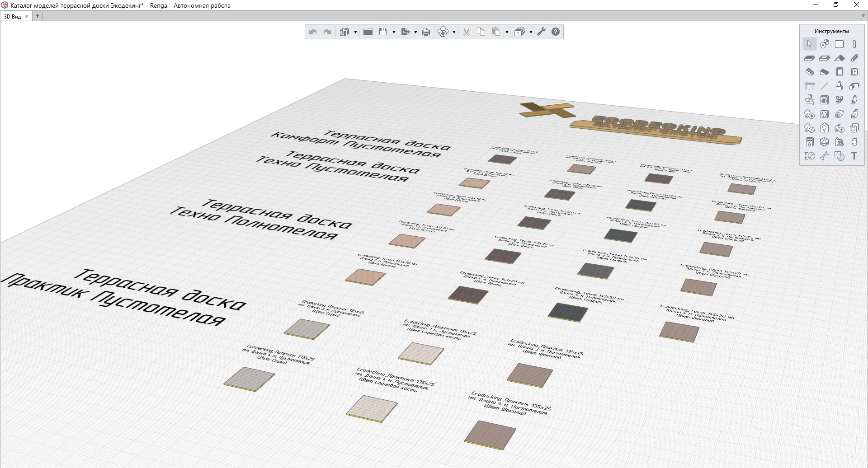Click the windows arrangement icon
Image resolution: width=868 pixels, height=468 pixels.
tap(520, 32)
